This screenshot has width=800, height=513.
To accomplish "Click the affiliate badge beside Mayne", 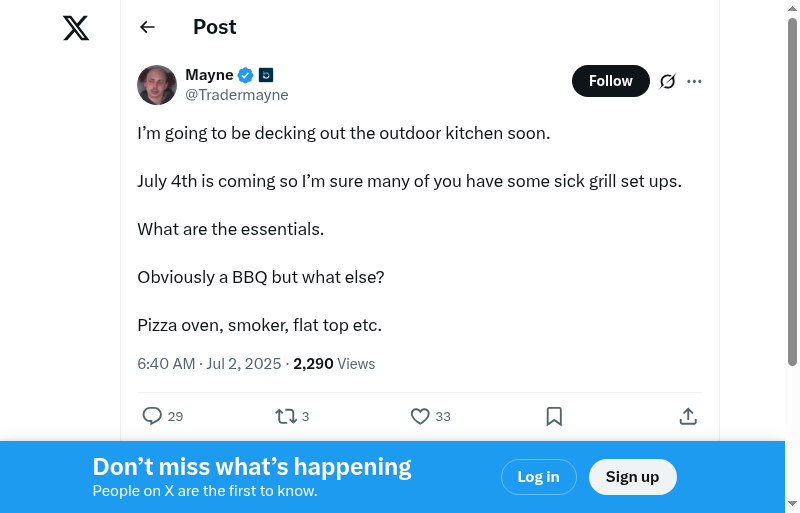I will tap(266, 75).
